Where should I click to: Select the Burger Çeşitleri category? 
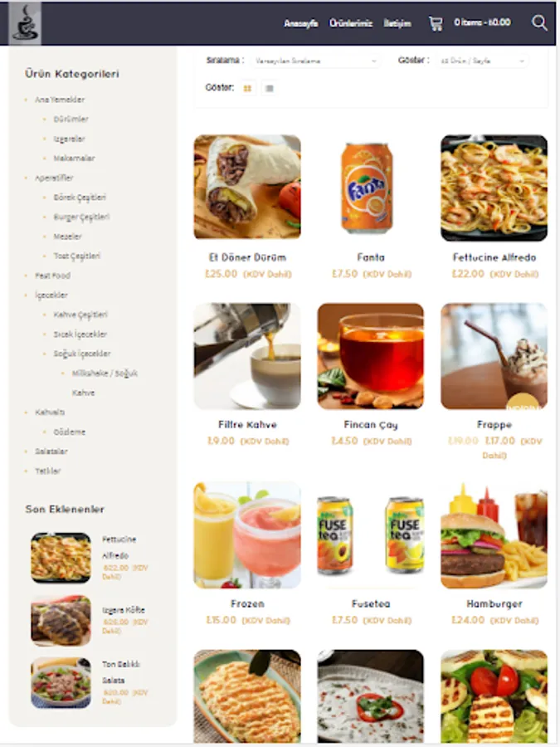pos(81,217)
